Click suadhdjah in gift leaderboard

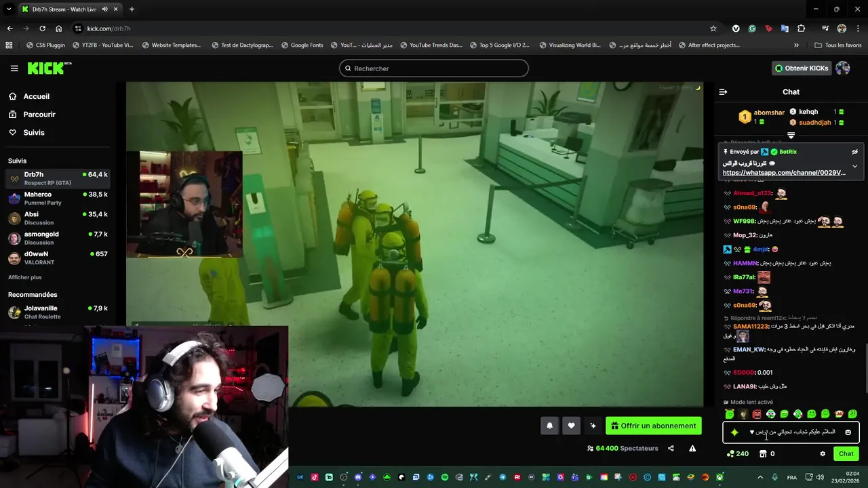814,123
